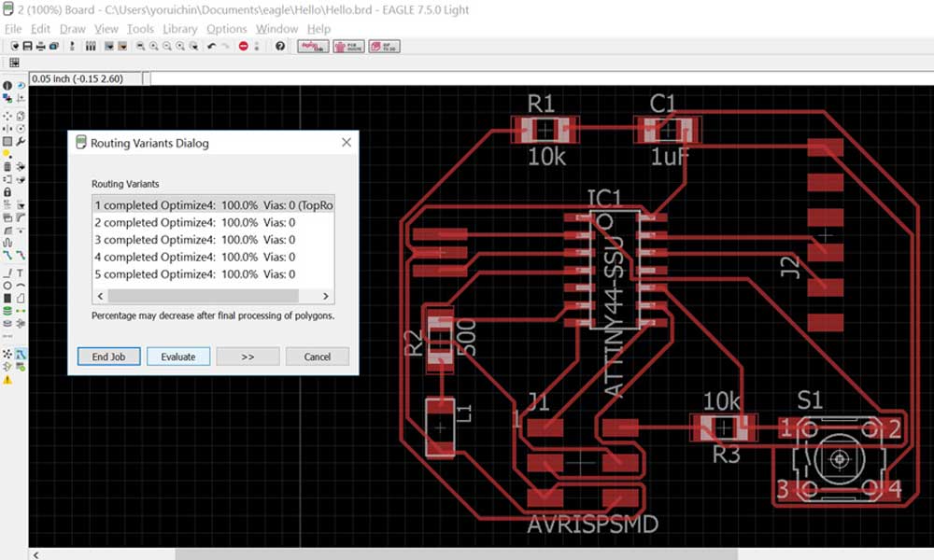Click the IDF to 3D toolbar button

coord(384,46)
